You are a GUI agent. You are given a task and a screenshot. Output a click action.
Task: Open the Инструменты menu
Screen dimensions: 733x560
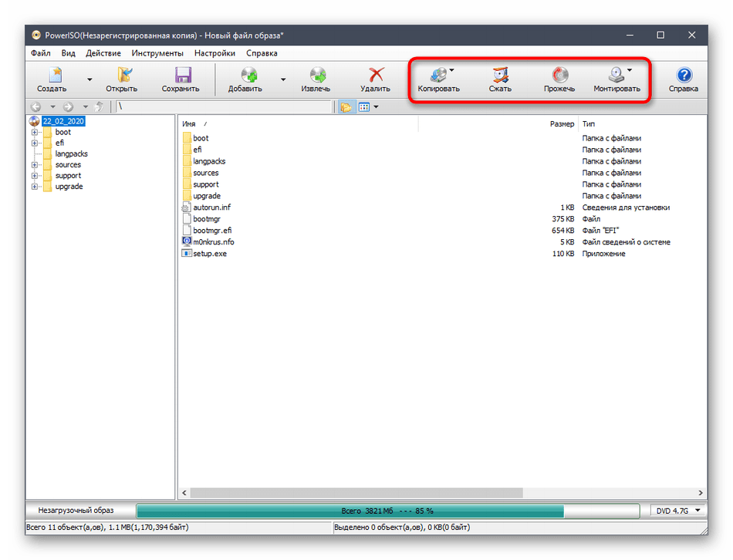click(157, 53)
